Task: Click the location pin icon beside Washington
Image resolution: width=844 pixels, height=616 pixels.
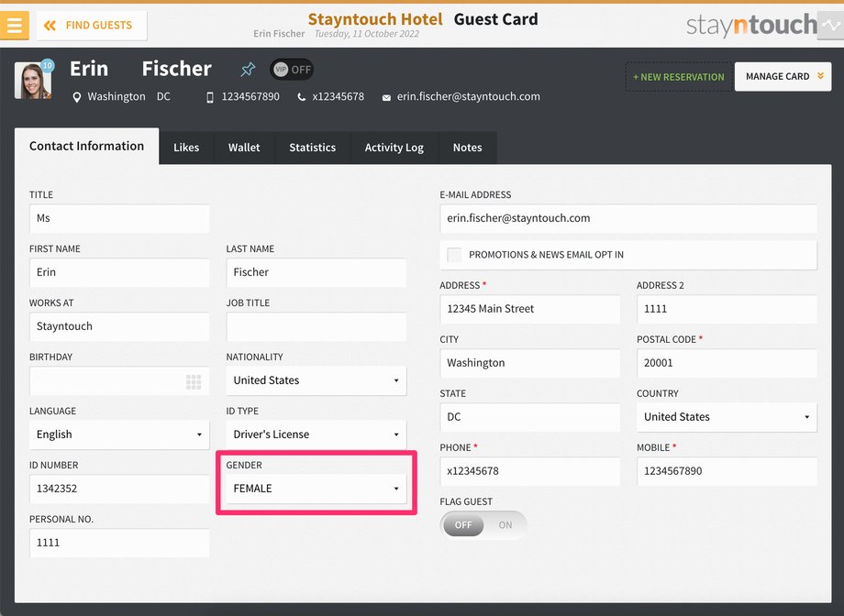Action: pyautogui.click(x=77, y=97)
